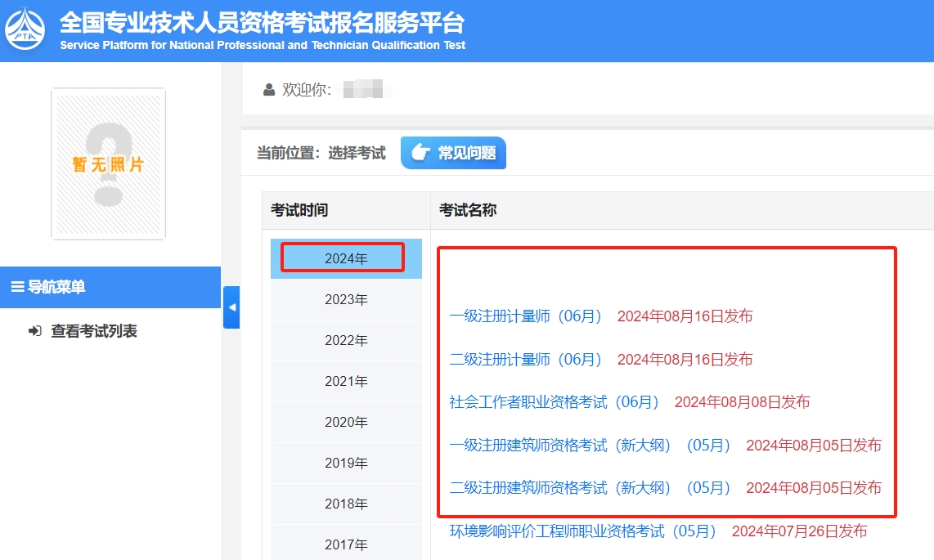
Task: Select 2020年 in the exam time list
Action: [x=345, y=421]
